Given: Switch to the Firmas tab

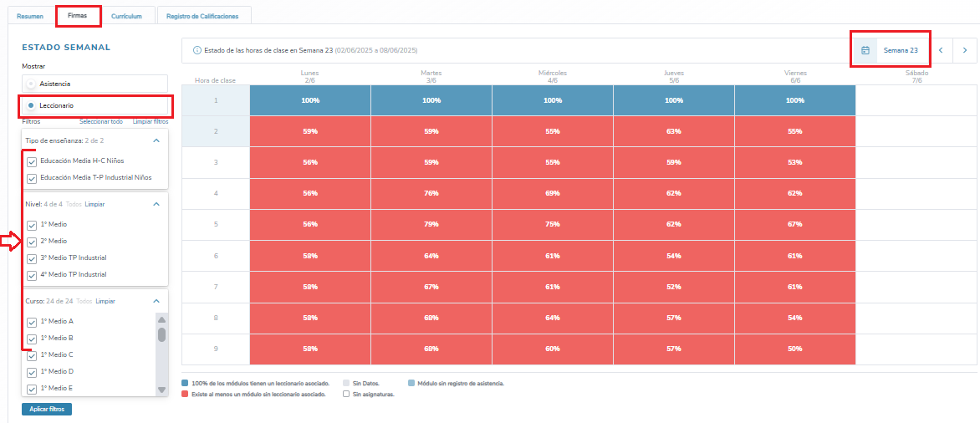Looking at the screenshot, I should (x=78, y=16).
